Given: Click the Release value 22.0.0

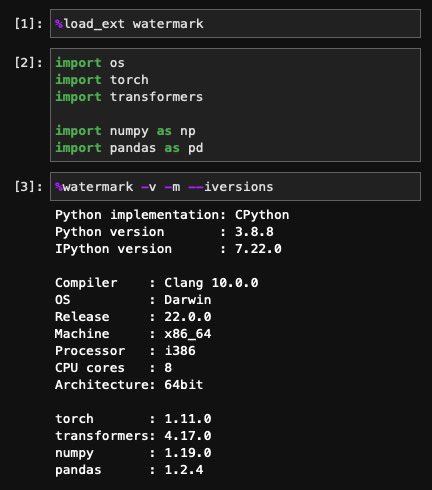Looking at the screenshot, I should [188, 317].
